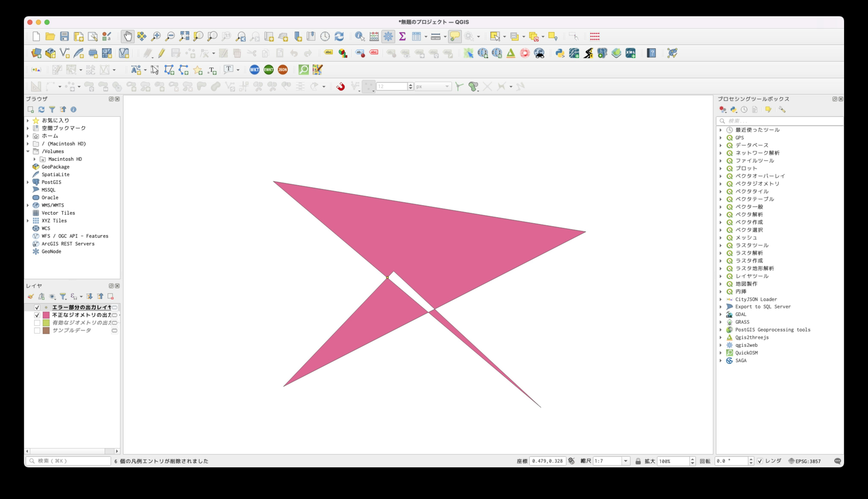The width and height of the screenshot is (868, 499).
Task: Float the Processing Toolbox panel
Action: [835, 99]
